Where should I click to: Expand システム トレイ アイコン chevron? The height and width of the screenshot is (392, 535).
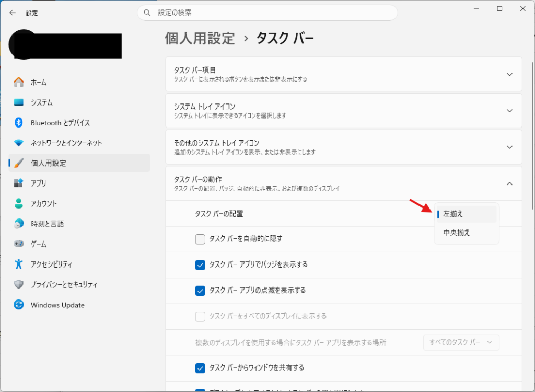pos(509,111)
